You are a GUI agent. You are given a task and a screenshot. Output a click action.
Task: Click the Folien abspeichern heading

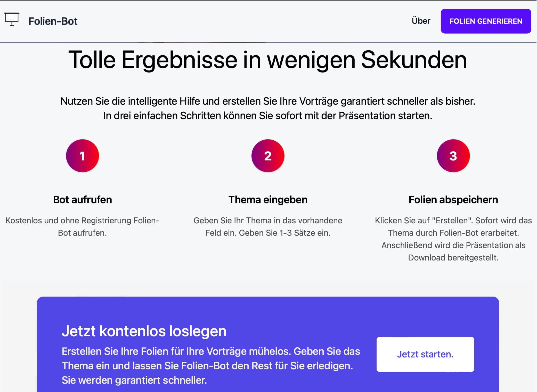[453, 200]
